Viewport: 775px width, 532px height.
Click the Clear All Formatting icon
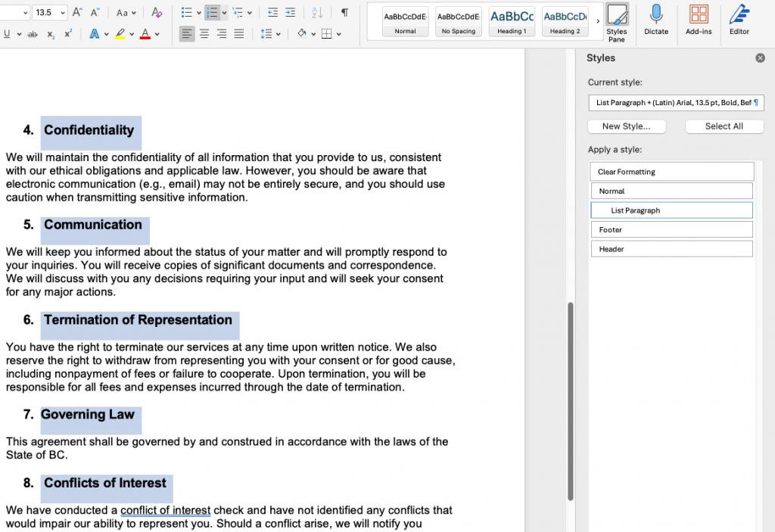click(156, 13)
